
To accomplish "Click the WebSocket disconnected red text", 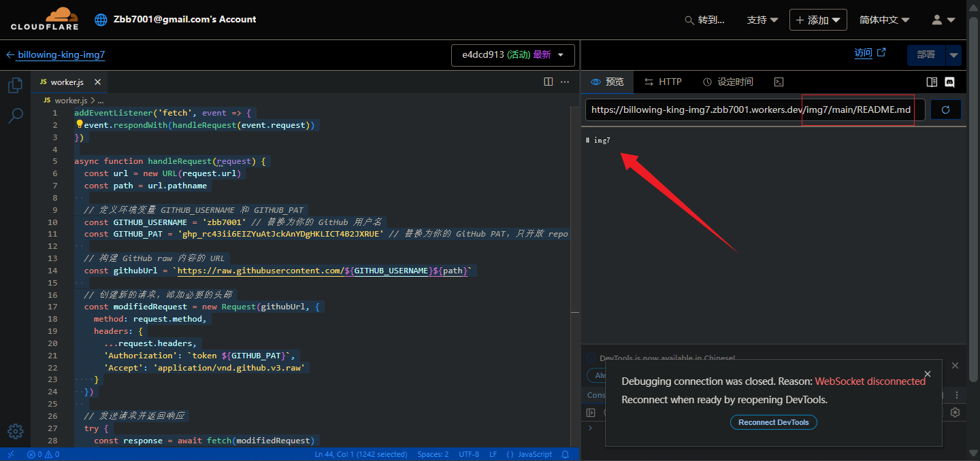I will (x=870, y=381).
